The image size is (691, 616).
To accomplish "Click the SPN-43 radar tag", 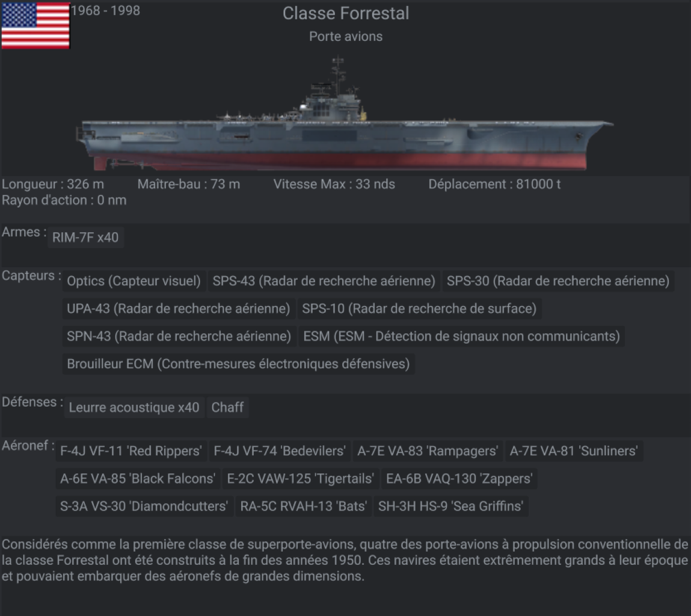I will click(x=179, y=336).
